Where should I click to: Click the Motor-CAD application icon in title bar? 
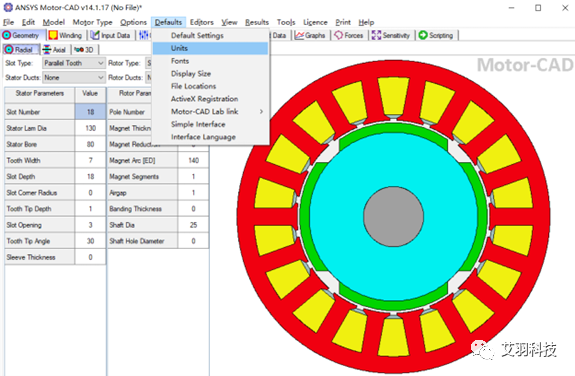tap(7, 7)
